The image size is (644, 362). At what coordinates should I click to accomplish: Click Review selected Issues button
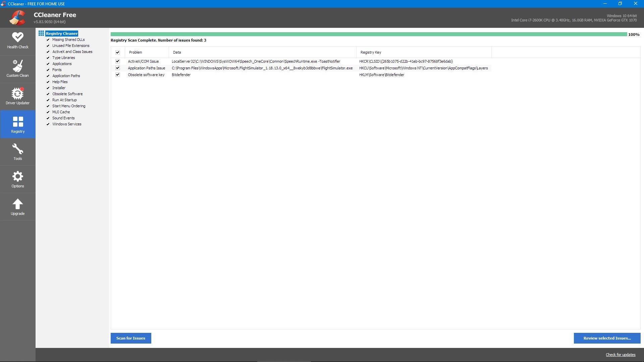(x=607, y=338)
